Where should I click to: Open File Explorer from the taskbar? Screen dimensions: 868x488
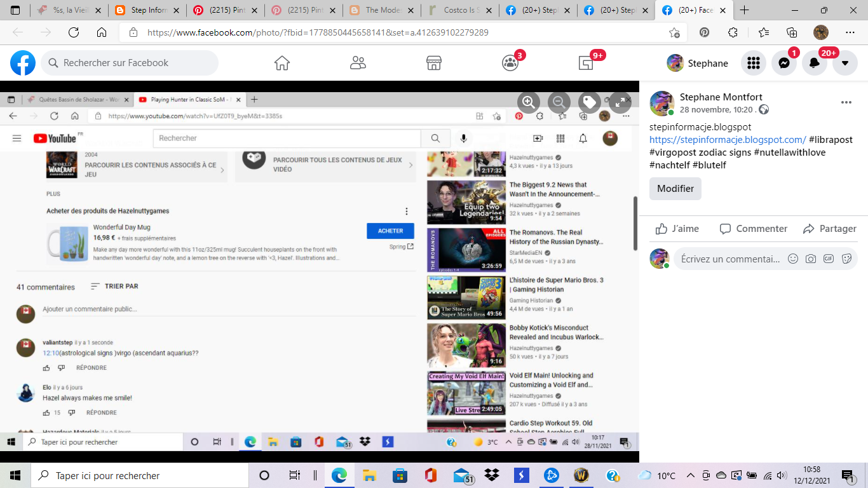[x=369, y=475]
